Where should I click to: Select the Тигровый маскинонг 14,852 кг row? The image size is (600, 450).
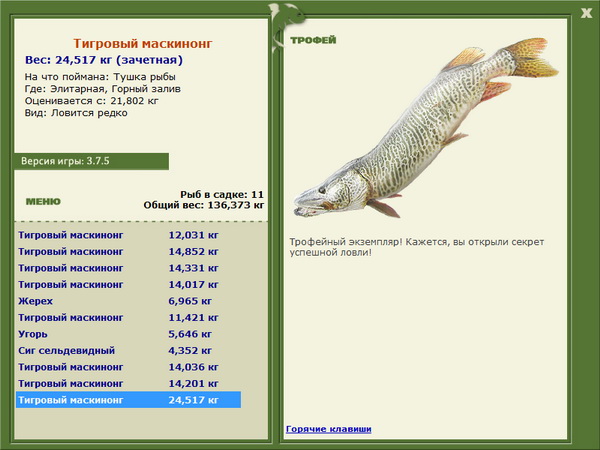(128, 251)
